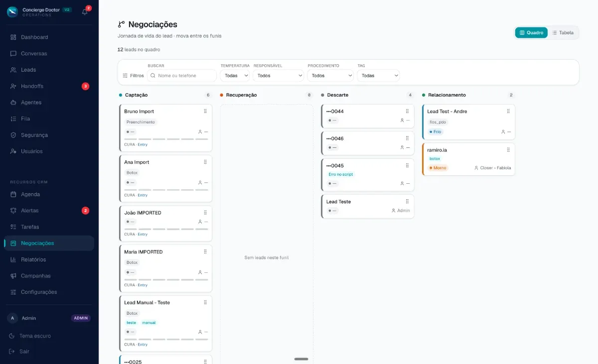Screen dimensions: 598x364
Task: Click the Negociações branch icon in page title
Action: [x=121, y=24]
